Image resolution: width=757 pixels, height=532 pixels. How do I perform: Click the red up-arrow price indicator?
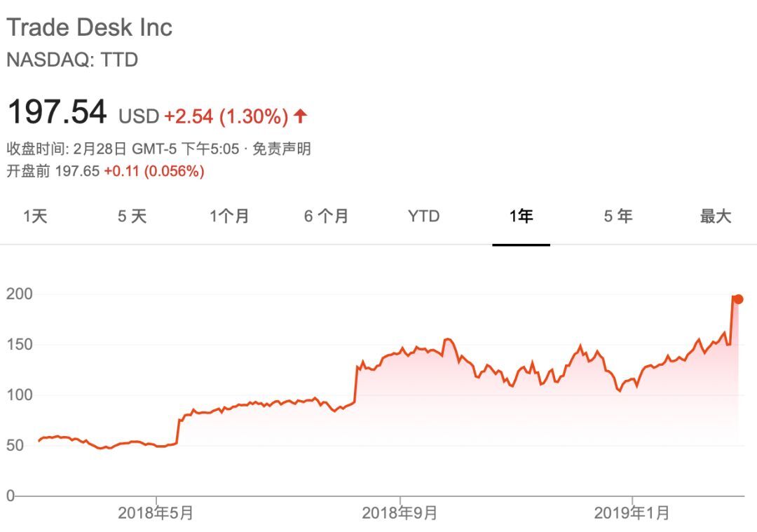(300, 116)
